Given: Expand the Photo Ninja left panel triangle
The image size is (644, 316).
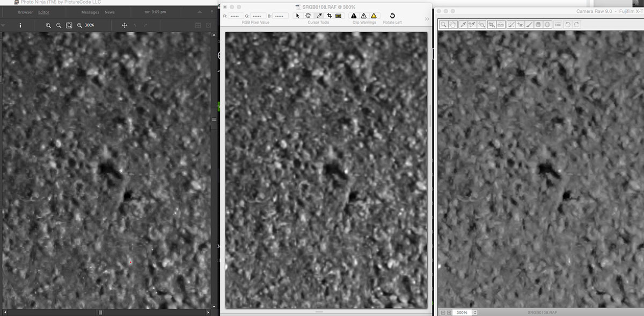Looking at the screenshot, I should [x=3, y=25].
